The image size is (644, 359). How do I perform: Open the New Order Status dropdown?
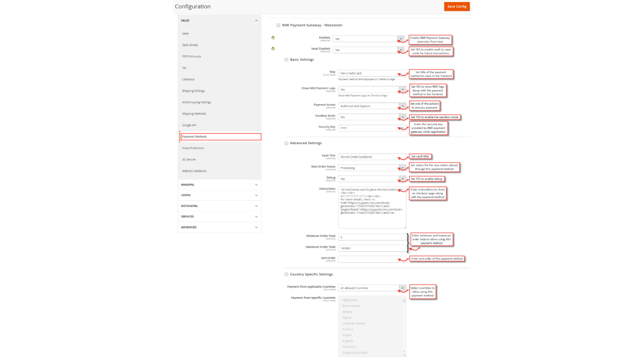pyautogui.click(x=372, y=168)
